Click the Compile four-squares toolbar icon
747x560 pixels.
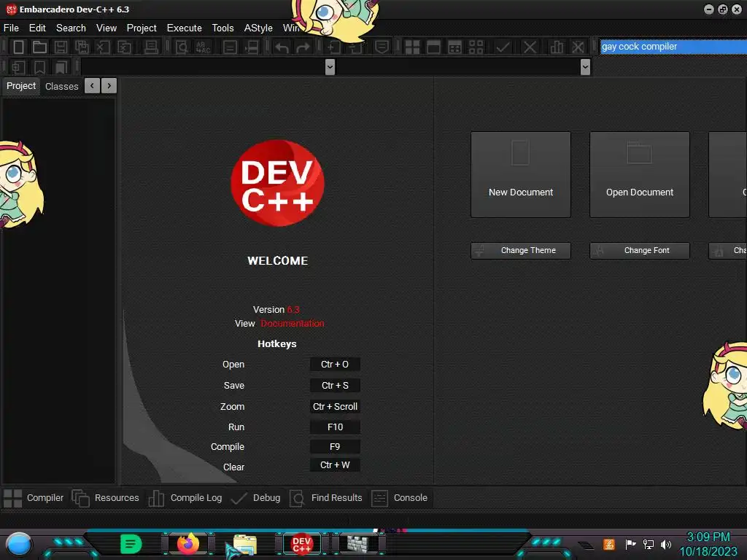pos(412,47)
